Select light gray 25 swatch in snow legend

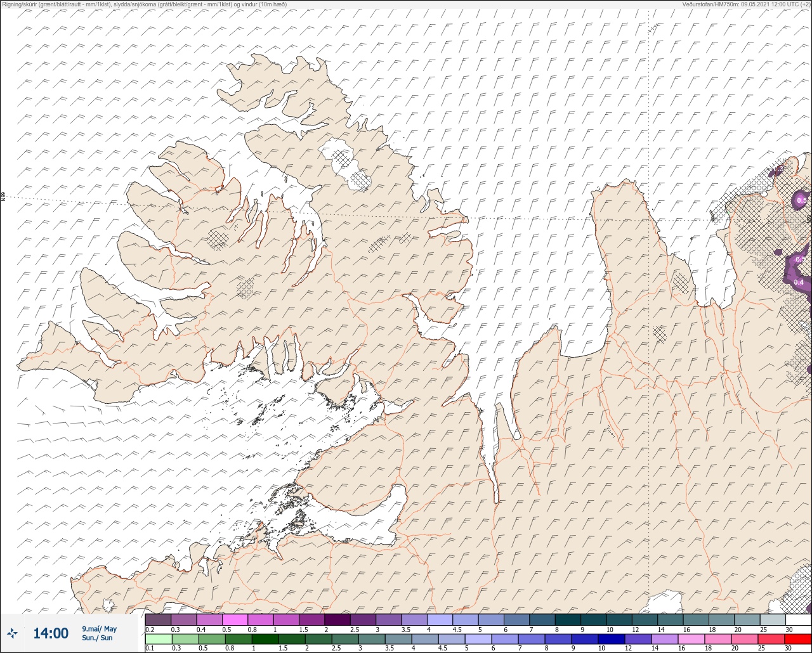pos(773,619)
